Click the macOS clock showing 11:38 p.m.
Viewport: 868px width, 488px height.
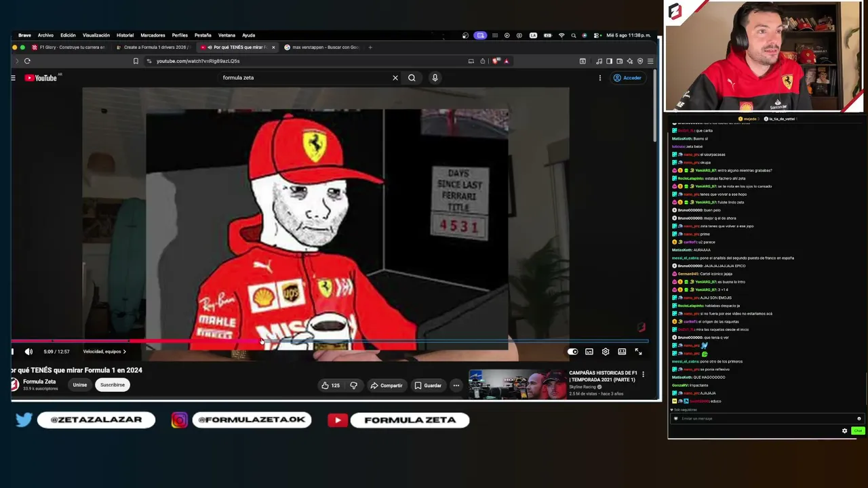629,35
